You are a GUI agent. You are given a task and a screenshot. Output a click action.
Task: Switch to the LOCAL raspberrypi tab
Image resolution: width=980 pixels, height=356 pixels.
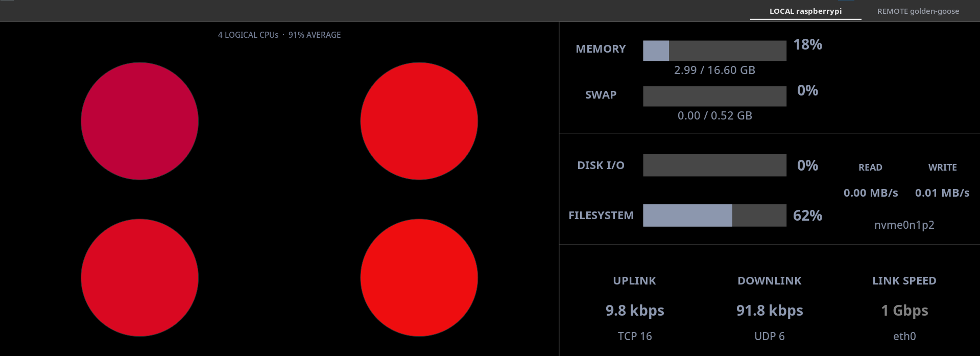tap(805, 11)
